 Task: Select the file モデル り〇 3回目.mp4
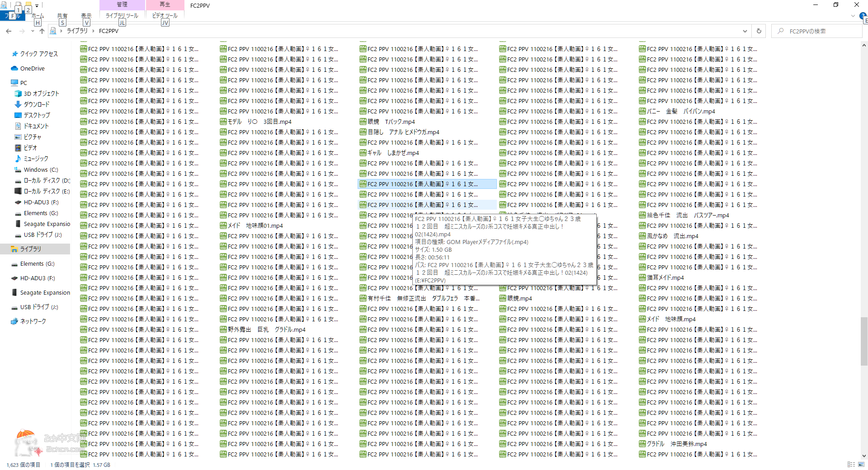click(256, 122)
